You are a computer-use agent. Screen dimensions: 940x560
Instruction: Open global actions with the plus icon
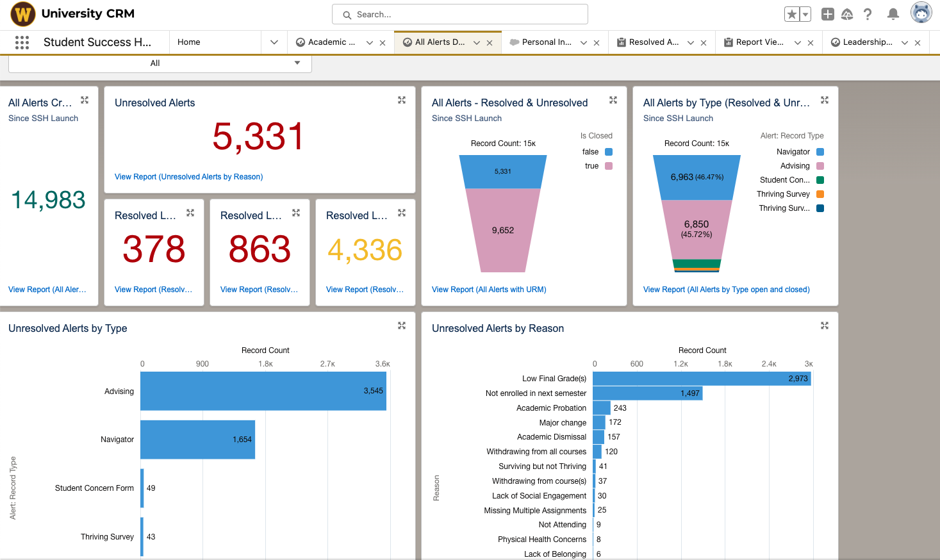pyautogui.click(x=827, y=13)
